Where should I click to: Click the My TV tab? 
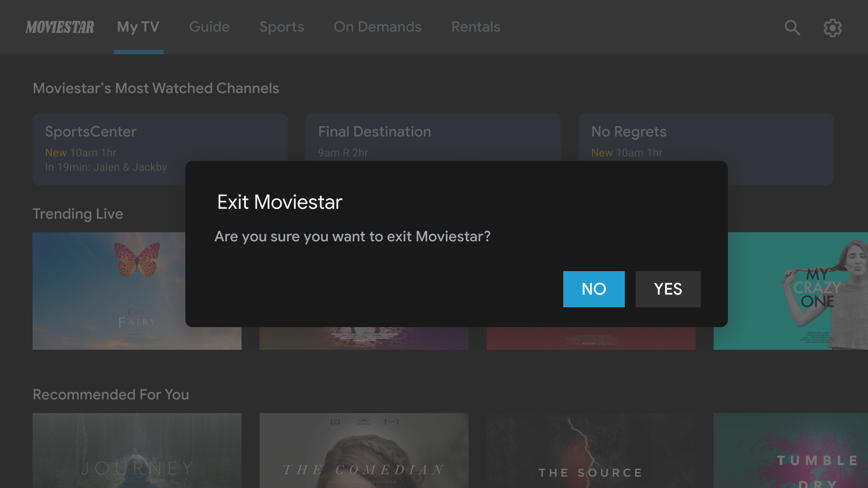pos(138,27)
